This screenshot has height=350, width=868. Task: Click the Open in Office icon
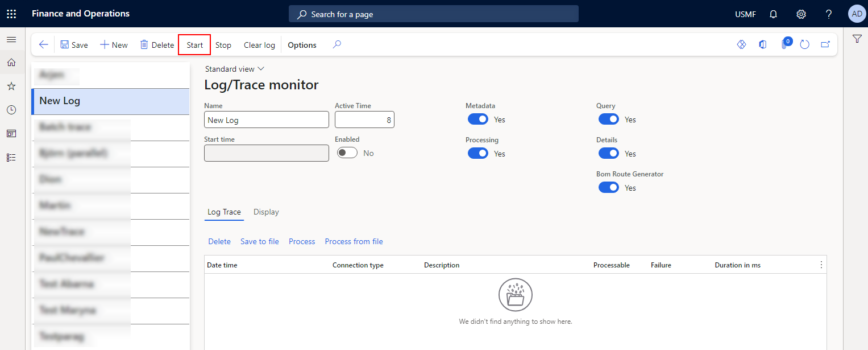763,44
